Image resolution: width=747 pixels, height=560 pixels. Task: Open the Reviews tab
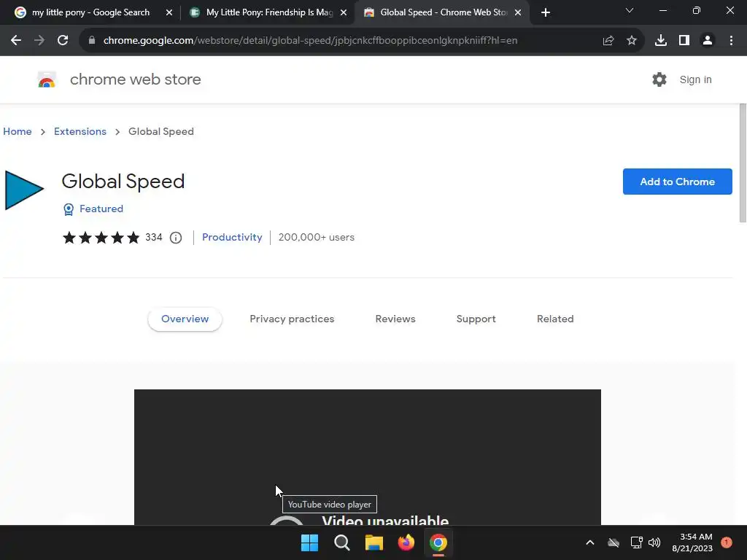[395, 319]
